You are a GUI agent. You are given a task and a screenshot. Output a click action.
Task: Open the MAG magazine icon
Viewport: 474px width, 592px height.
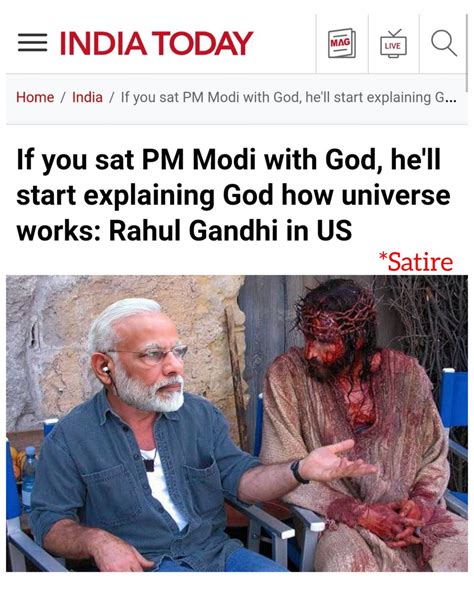click(342, 43)
